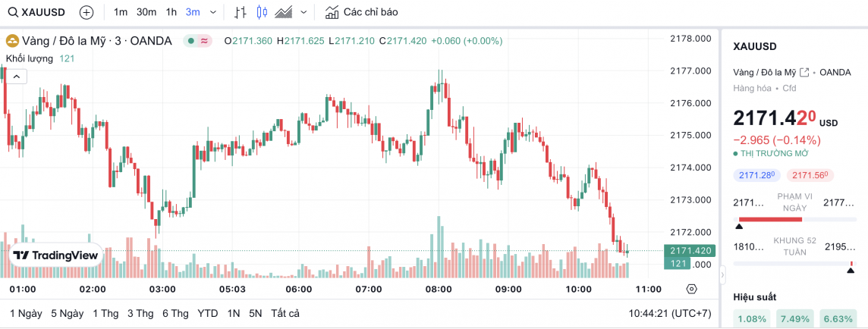Open external link beside Vàng / Đô la Mỹ
The image size is (868, 329).
click(804, 72)
